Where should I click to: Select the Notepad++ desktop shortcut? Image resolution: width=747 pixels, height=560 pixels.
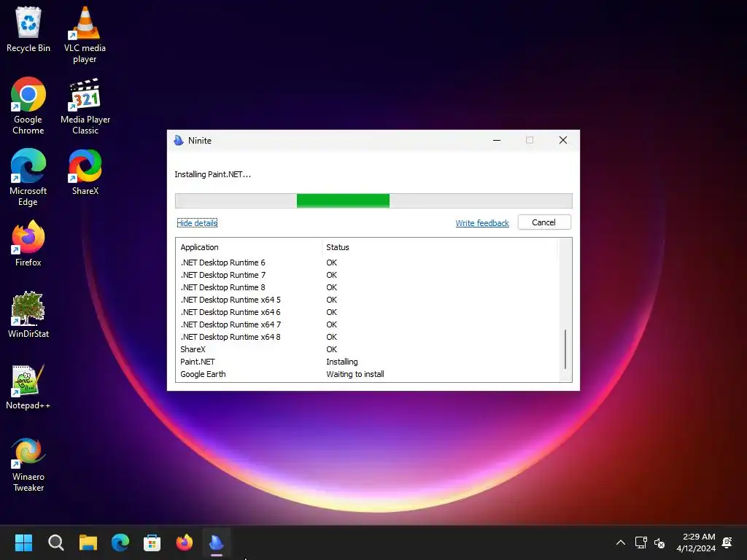click(x=28, y=386)
